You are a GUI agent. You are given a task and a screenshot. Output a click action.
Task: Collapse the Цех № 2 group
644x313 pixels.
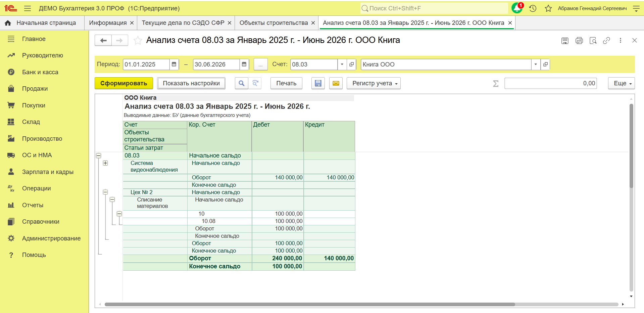coord(105,192)
